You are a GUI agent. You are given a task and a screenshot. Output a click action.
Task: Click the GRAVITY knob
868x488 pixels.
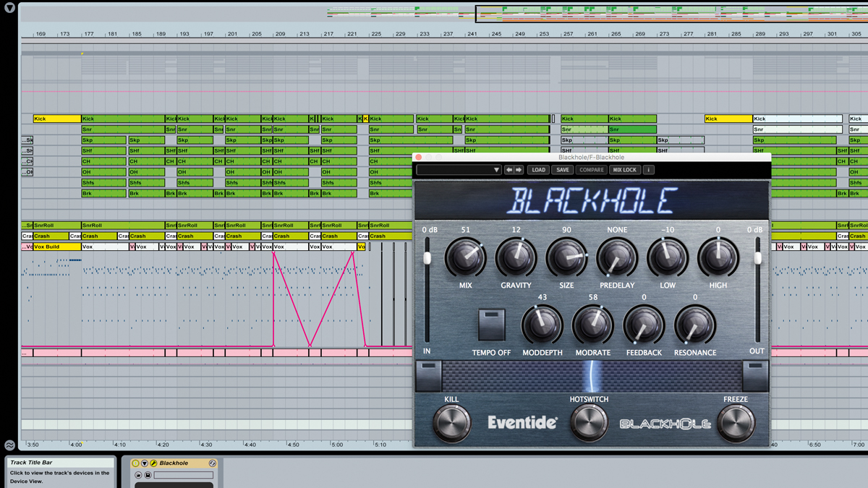(x=516, y=257)
